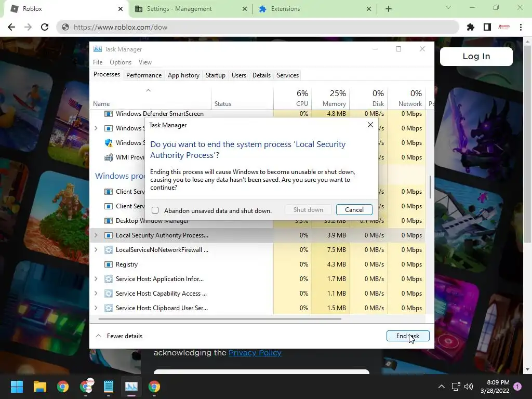Viewport: 532px width, 399px height.
Task: Open the Options menu in Task Manager
Action: tap(121, 62)
